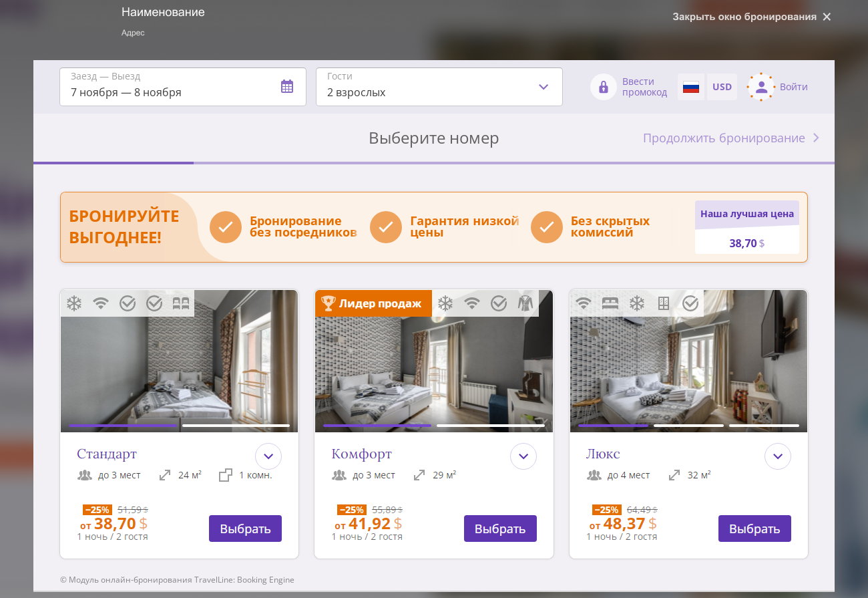The width and height of the screenshot is (868, 598).
Task: Click the −25% discount tag on Люкс
Action: pos(606,510)
